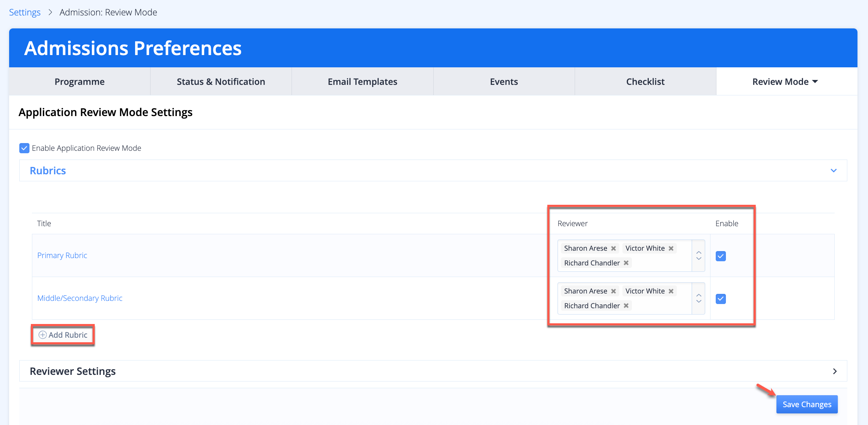Collapse the Rubrics section chevron
Image resolution: width=868 pixels, height=425 pixels.
pyautogui.click(x=834, y=171)
